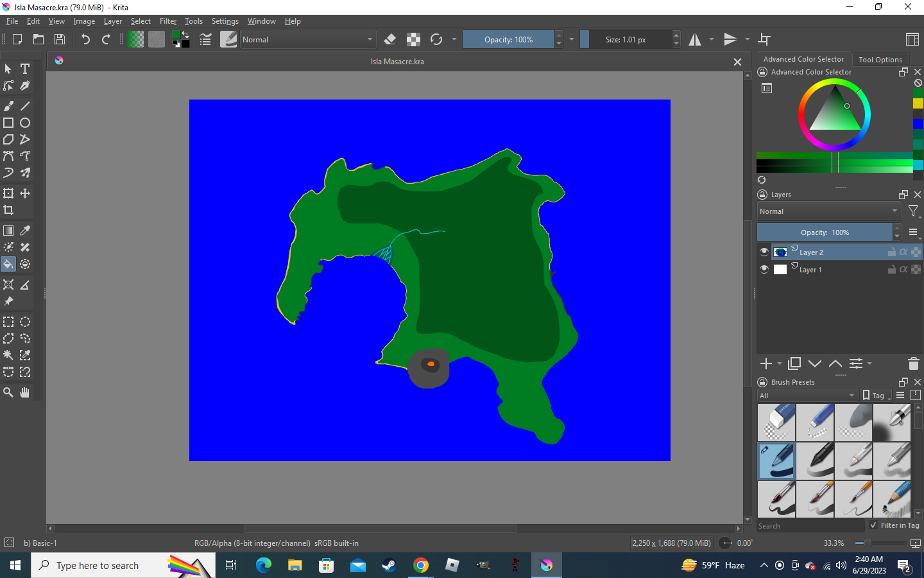Screen dimensions: 924x578
Task: Click the brush preset Search field
Action: (x=810, y=526)
